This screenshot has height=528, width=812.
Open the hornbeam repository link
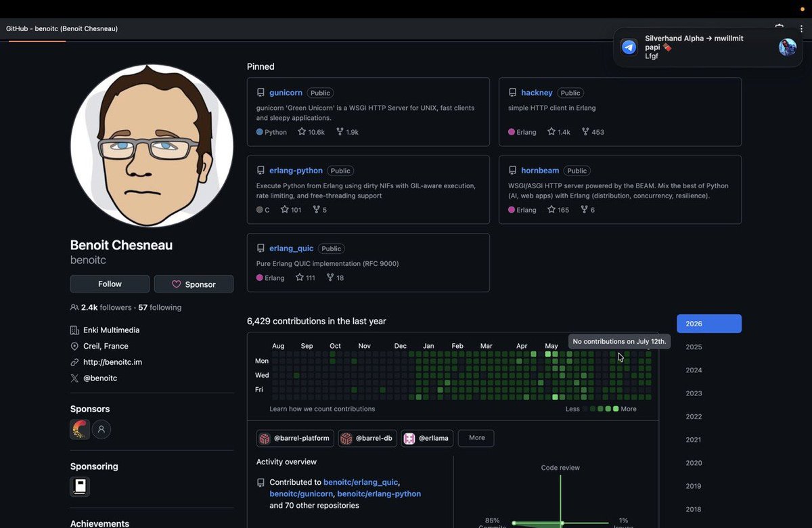tap(540, 171)
